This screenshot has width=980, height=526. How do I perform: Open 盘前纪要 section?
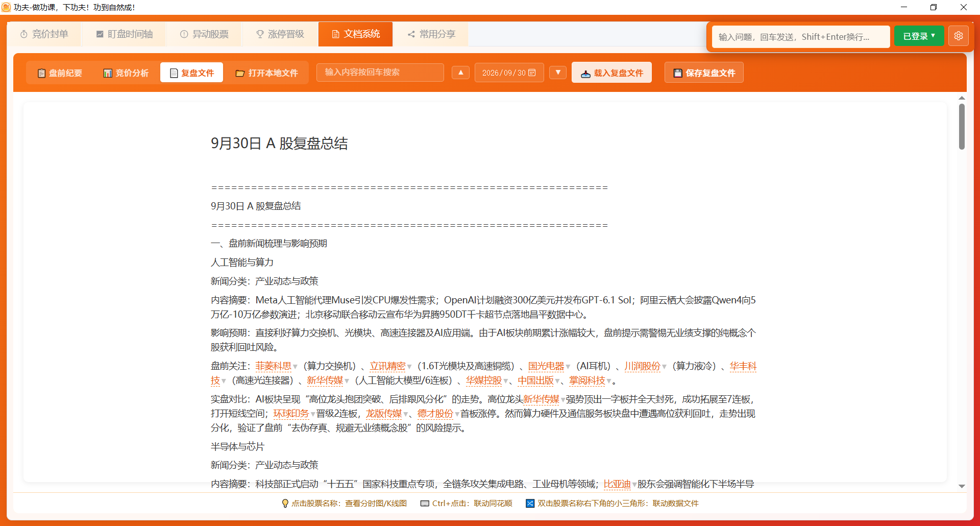tap(60, 73)
